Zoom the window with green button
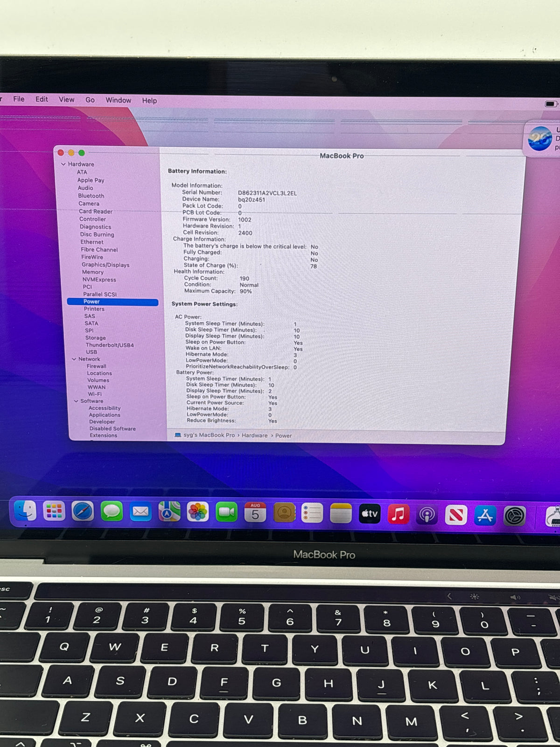The image size is (560, 747). 82,153
